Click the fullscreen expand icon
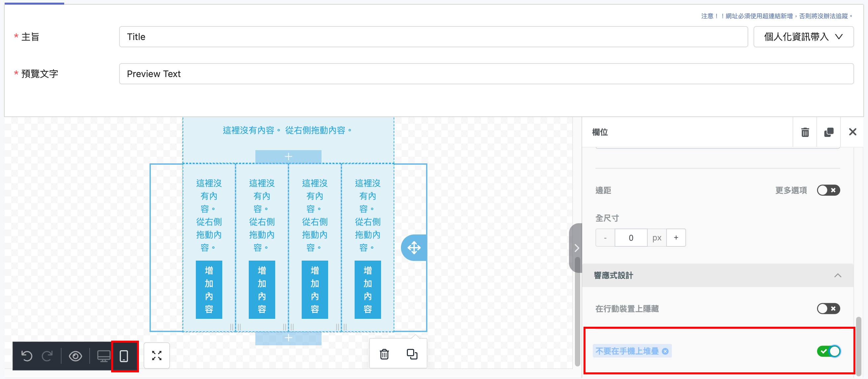The width and height of the screenshot is (868, 379). [157, 356]
